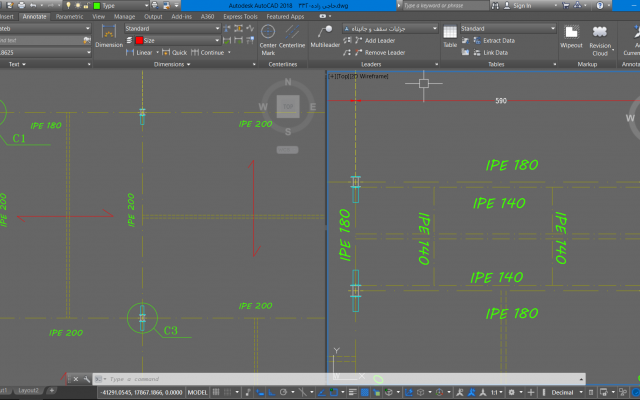Image resolution: width=640 pixels, height=400 pixels.
Task: Select the Dimension tool
Action: [x=109, y=36]
